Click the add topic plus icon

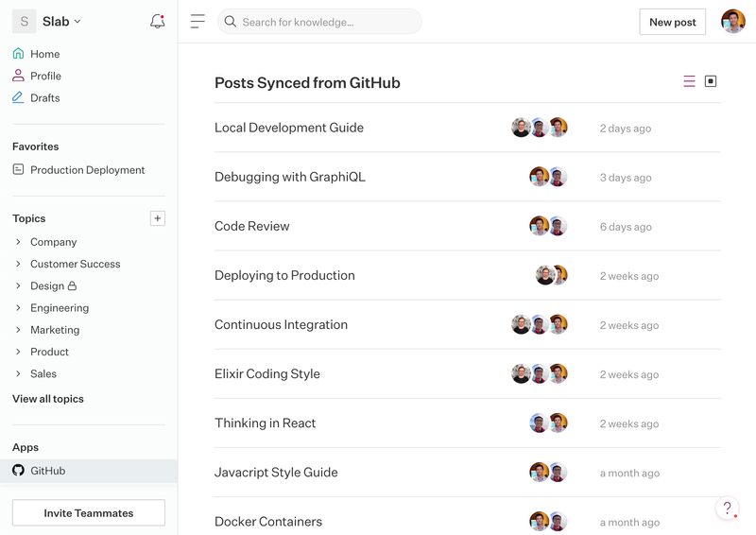158,218
